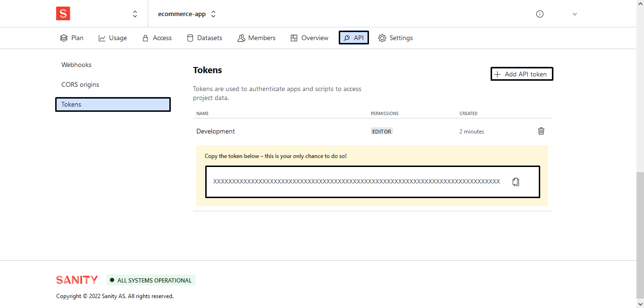Screen dimensions: 644x308
Task: Click the masked token string
Action: point(357,182)
